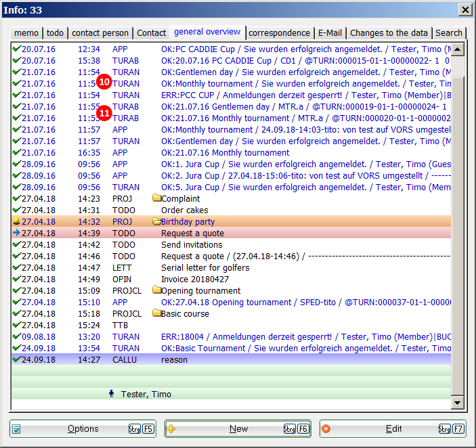
Task: Click the open folder icon for Birthday party
Action: point(156,222)
